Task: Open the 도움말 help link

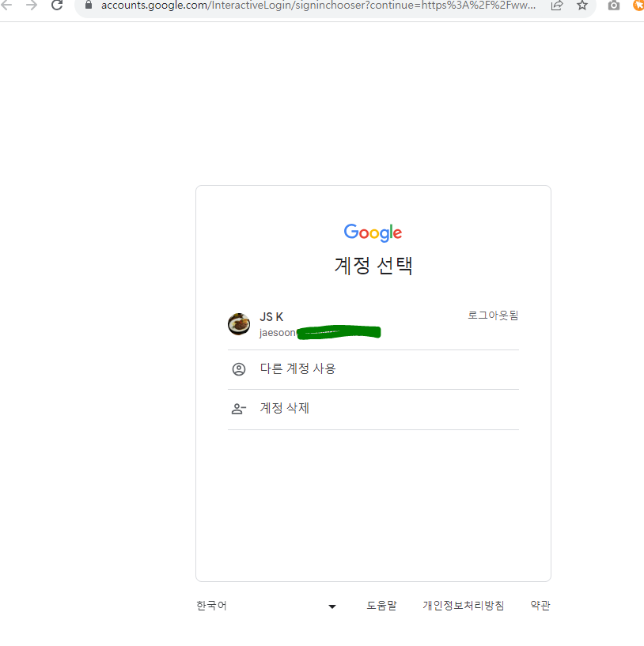Action: 381,605
